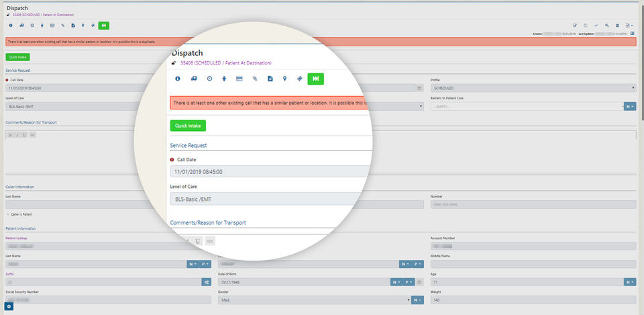Click the Suffix field's blue icon button
644x315 pixels.
tap(206, 282)
